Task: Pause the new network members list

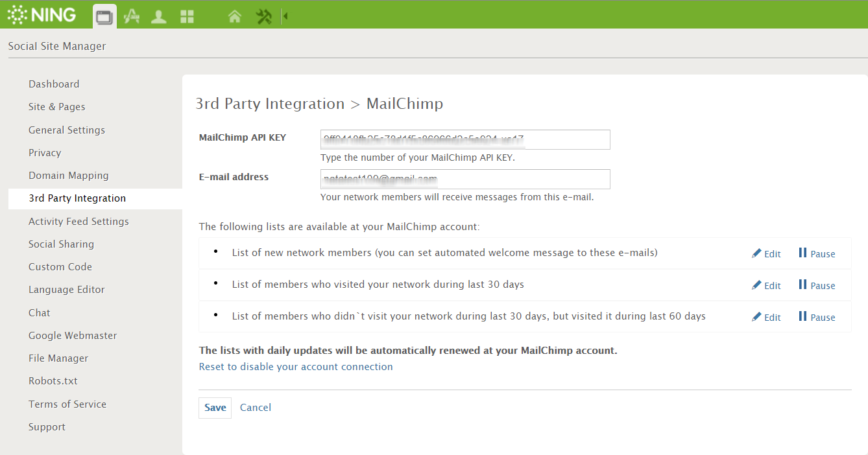Action: [817, 253]
